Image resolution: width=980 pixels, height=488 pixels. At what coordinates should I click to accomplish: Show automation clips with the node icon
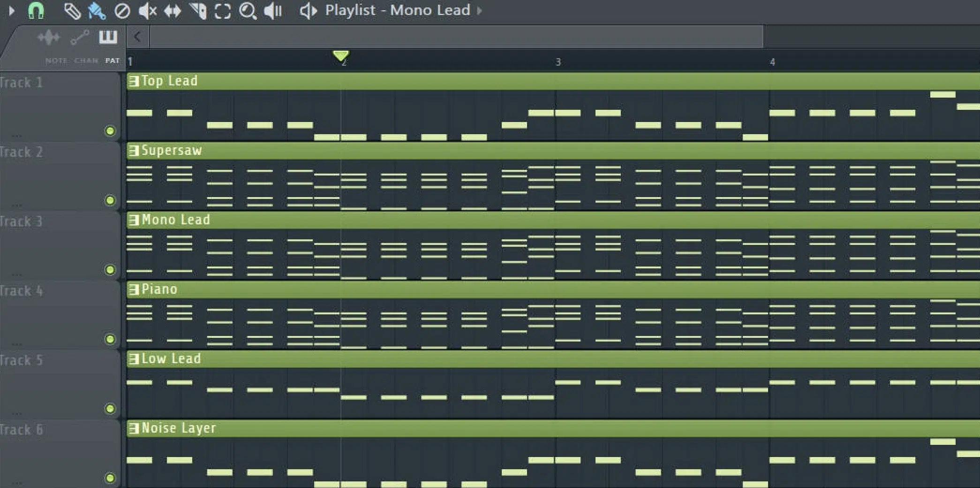[x=80, y=37]
